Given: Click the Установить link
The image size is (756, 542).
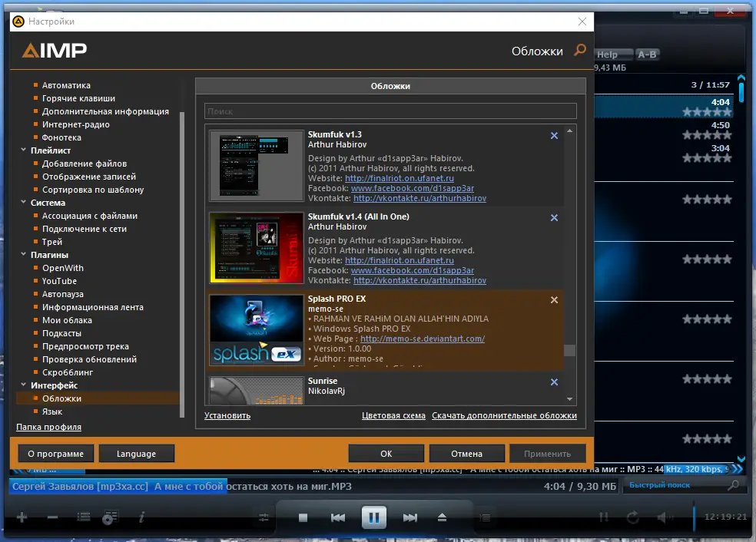Looking at the screenshot, I should point(227,415).
